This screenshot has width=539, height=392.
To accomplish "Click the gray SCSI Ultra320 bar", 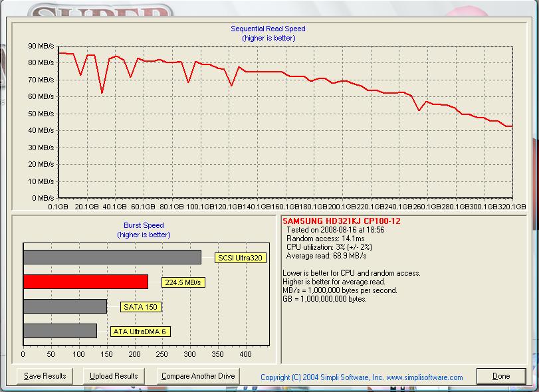I will click(112, 257).
